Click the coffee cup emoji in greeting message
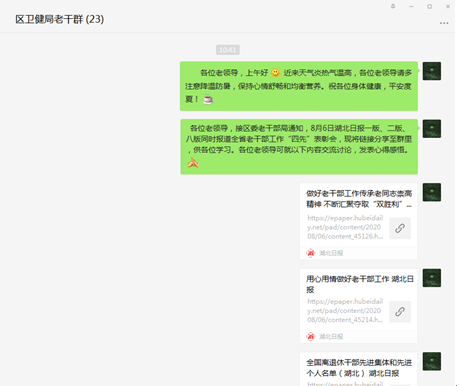The height and width of the screenshot is (386, 460). (x=208, y=99)
